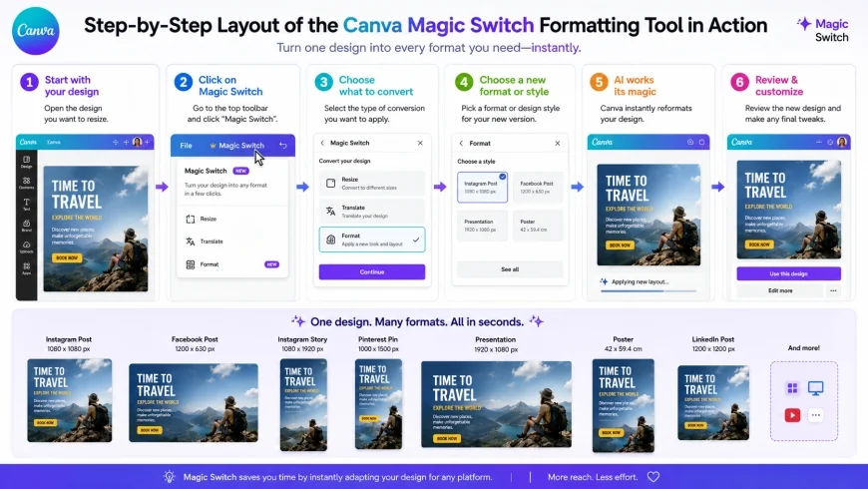Click the round Canva logo badge
Screen dimensions: 868x489
(36, 31)
